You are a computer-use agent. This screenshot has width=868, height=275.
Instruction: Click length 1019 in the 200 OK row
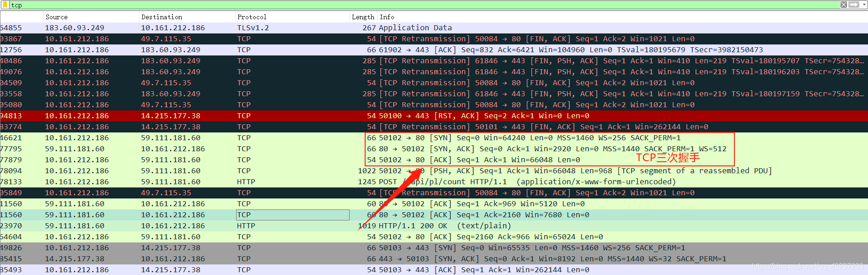(367, 225)
